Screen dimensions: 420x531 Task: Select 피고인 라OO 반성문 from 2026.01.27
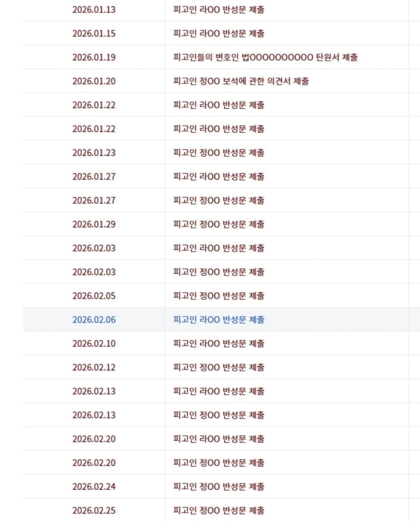pos(218,176)
